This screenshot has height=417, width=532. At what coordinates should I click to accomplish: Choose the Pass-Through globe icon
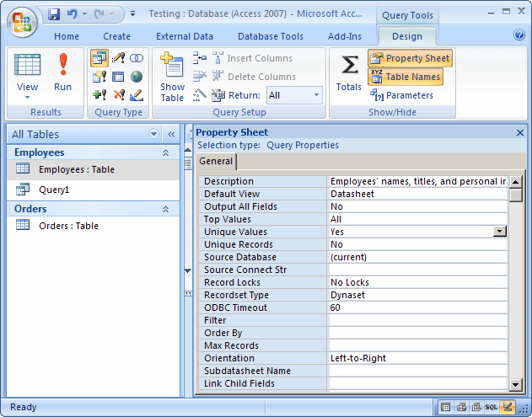tap(137, 77)
